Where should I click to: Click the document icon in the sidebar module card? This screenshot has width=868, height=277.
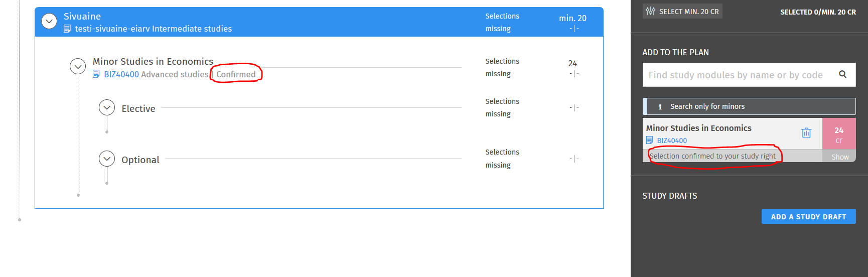(650, 141)
